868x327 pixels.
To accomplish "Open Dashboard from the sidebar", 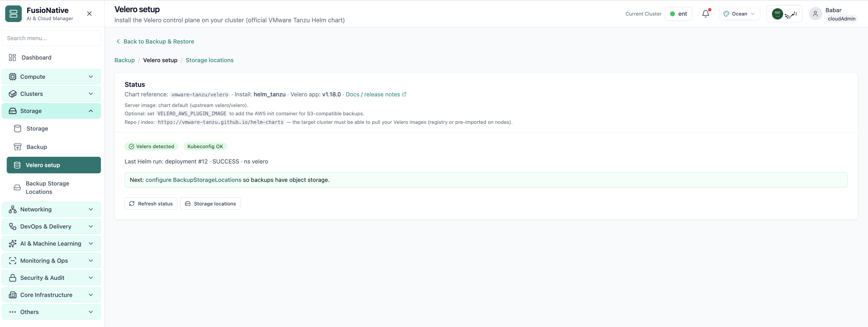I will click(x=51, y=57).
